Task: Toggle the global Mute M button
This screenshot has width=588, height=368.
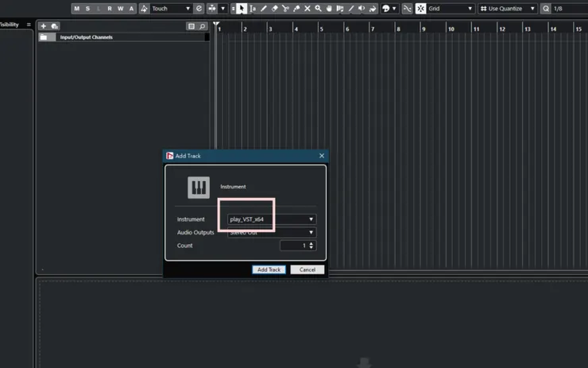Action: pos(76,8)
